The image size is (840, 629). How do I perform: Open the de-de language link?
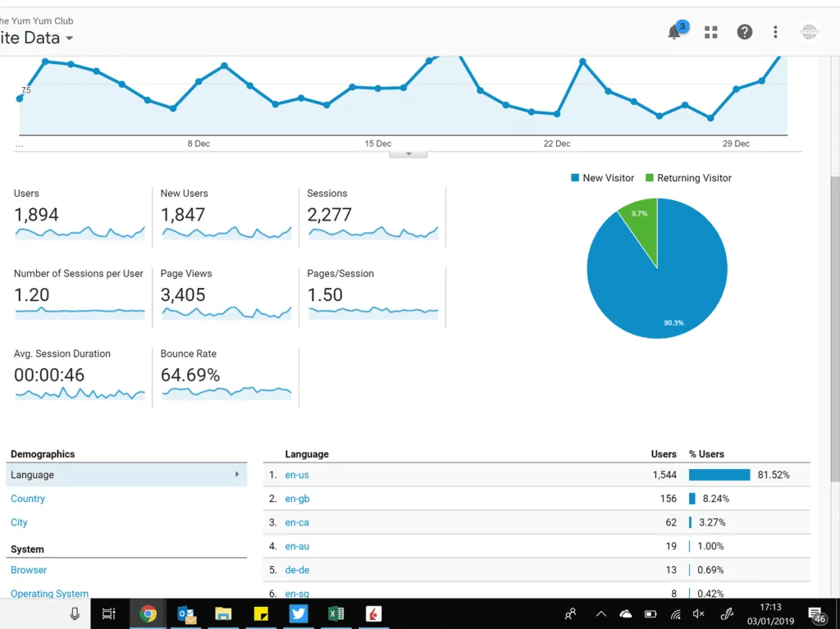point(297,570)
